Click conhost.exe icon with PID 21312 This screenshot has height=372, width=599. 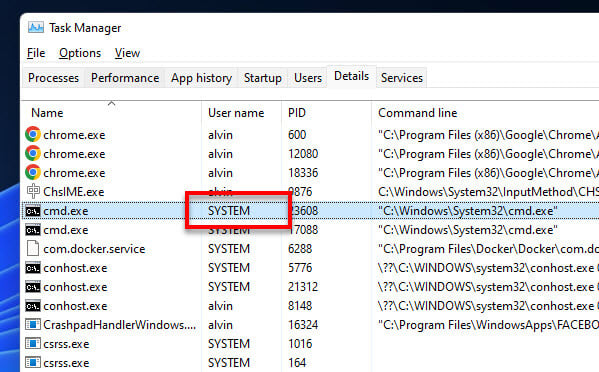(x=33, y=287)
